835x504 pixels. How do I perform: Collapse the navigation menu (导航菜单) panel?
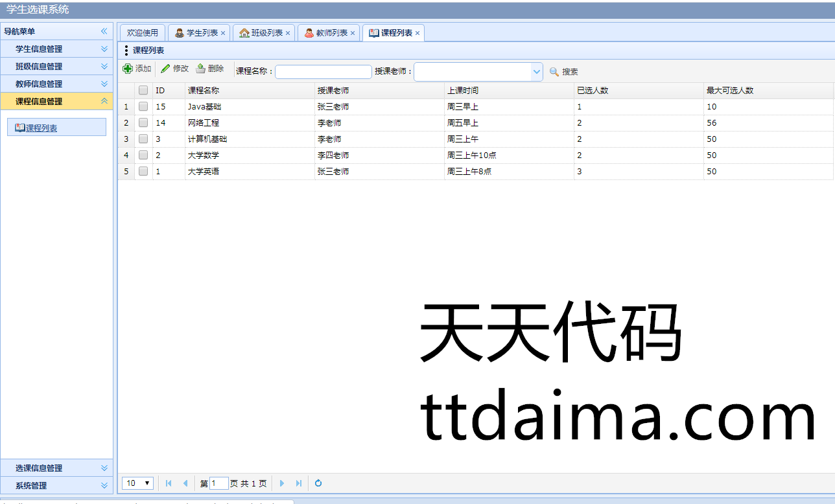click(104, 31)
